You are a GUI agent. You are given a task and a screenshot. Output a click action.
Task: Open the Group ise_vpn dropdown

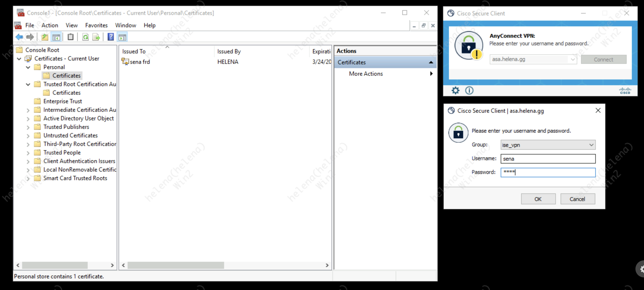point(591,145)
